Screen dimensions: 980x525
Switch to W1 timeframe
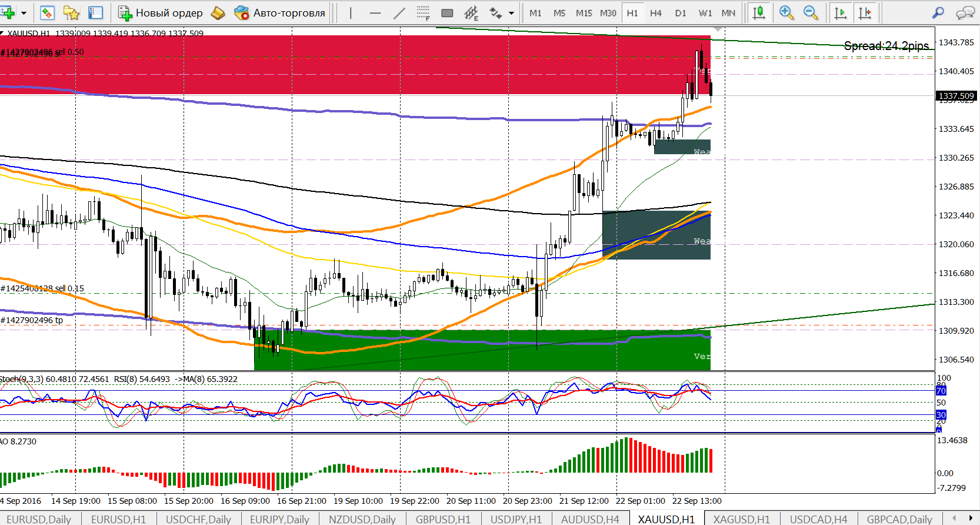click(x=705, y=13)
